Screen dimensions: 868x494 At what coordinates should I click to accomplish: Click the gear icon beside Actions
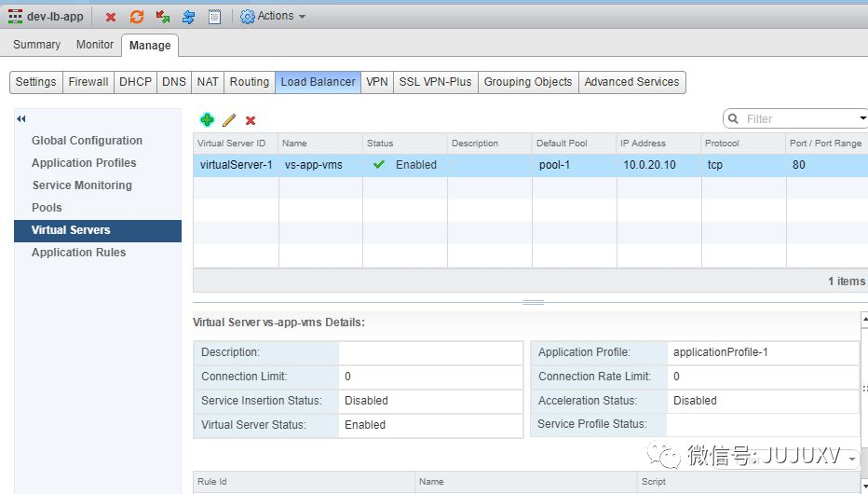click(x=247, y=17)
